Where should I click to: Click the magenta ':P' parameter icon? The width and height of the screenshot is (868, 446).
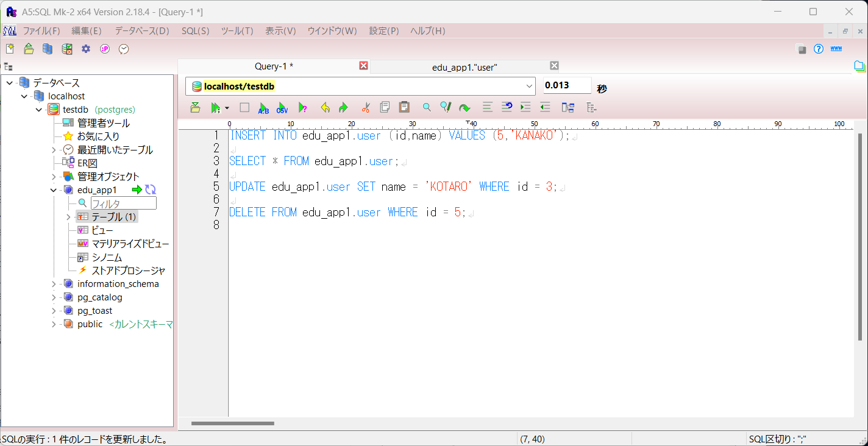tap(105, 49)
